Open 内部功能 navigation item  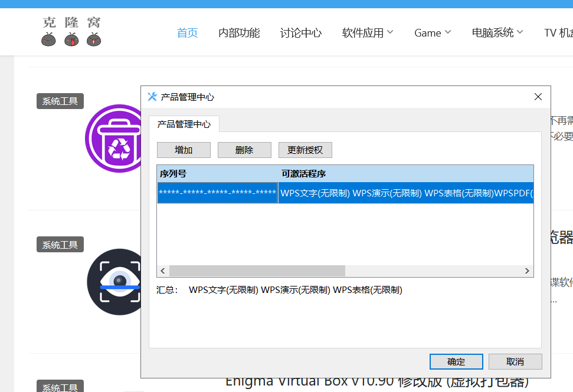click(239, 33)
